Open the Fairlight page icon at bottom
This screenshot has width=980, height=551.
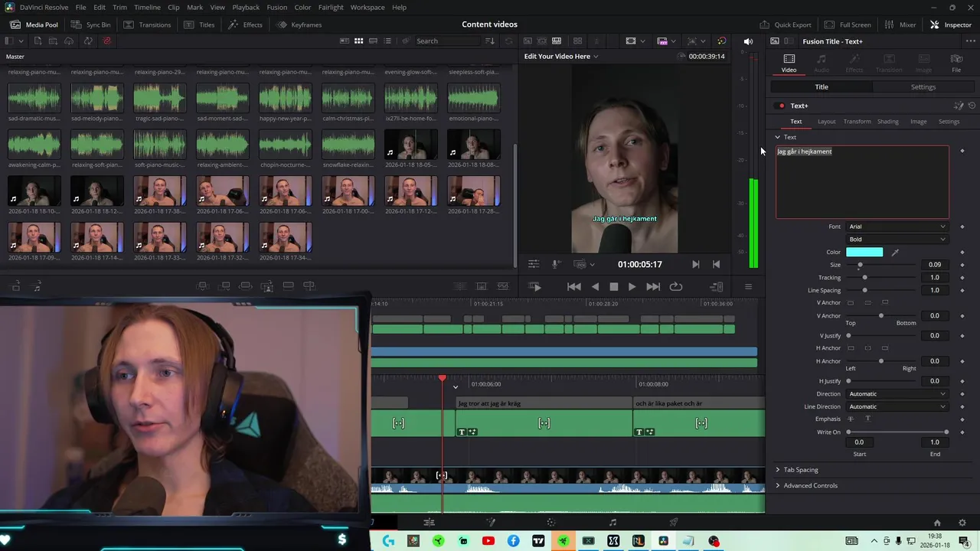[x=612, y=523]
